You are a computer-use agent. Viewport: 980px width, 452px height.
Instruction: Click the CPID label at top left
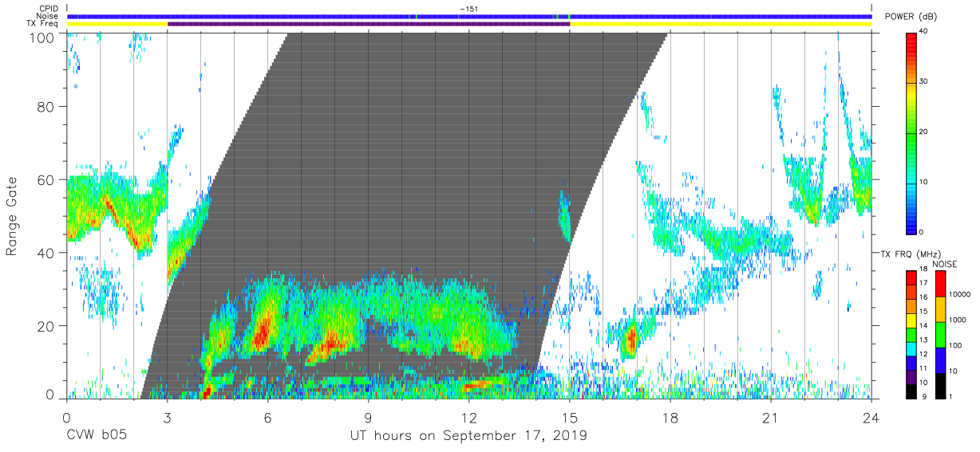pos(47,9)
